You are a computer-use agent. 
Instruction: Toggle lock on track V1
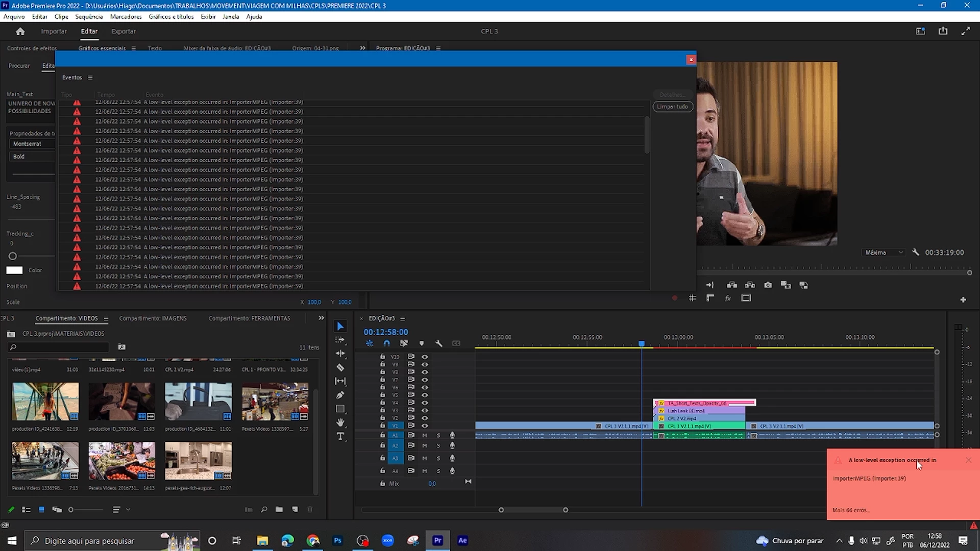(382, 425)
